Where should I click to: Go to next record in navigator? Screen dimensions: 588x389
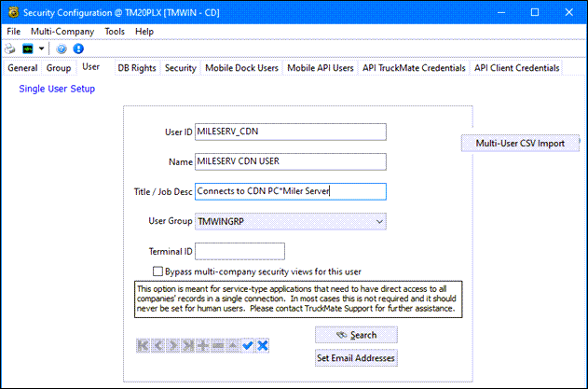pos(173,345)
